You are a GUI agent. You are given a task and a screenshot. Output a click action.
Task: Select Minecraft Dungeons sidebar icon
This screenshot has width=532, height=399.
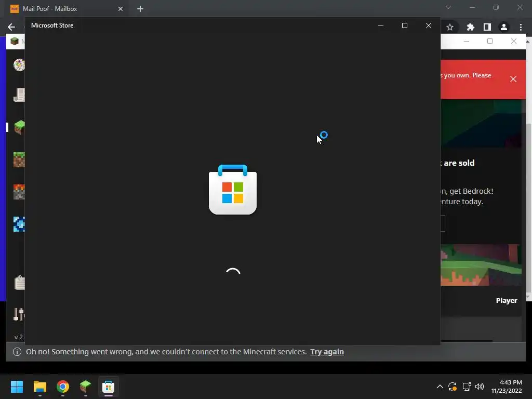[19, 192]
